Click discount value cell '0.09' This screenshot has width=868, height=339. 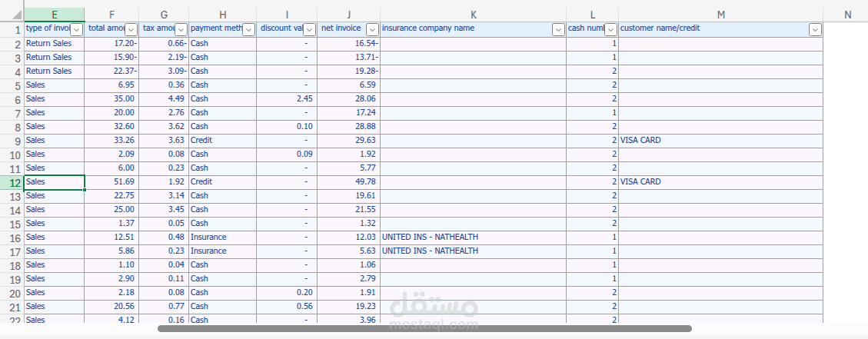[x=287, y=154]
